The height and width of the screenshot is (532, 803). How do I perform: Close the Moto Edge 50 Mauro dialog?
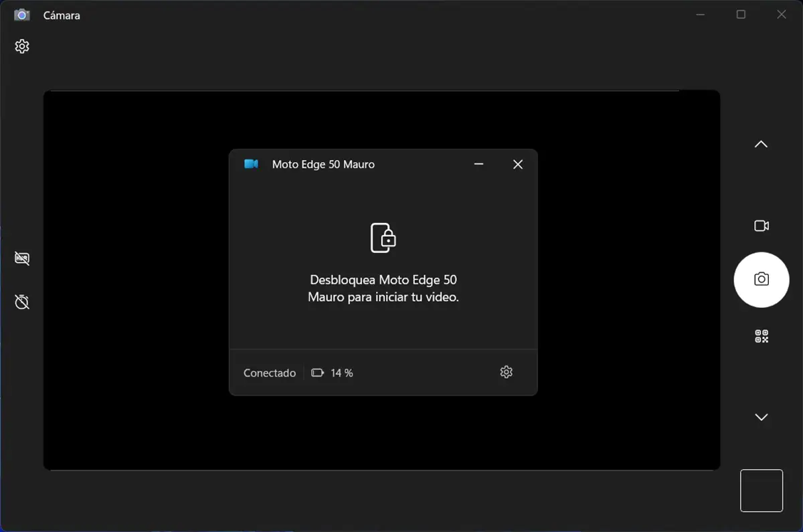(x=517, y=165)
